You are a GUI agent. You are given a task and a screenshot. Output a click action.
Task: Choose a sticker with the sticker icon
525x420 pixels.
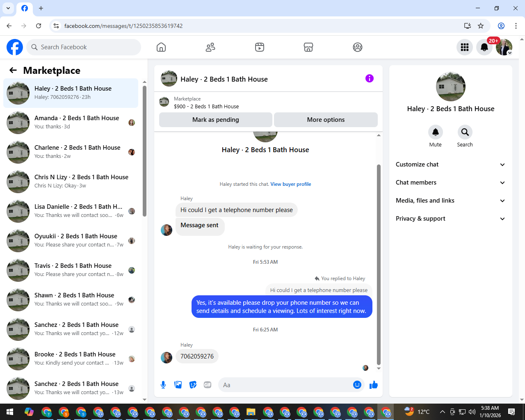tap(193, 385)
